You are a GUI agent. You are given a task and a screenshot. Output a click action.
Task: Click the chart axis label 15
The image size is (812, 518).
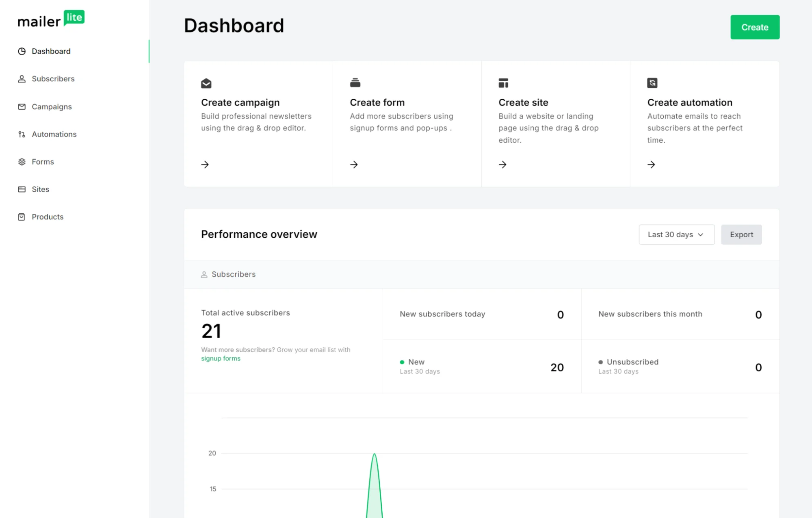point(213,489)
